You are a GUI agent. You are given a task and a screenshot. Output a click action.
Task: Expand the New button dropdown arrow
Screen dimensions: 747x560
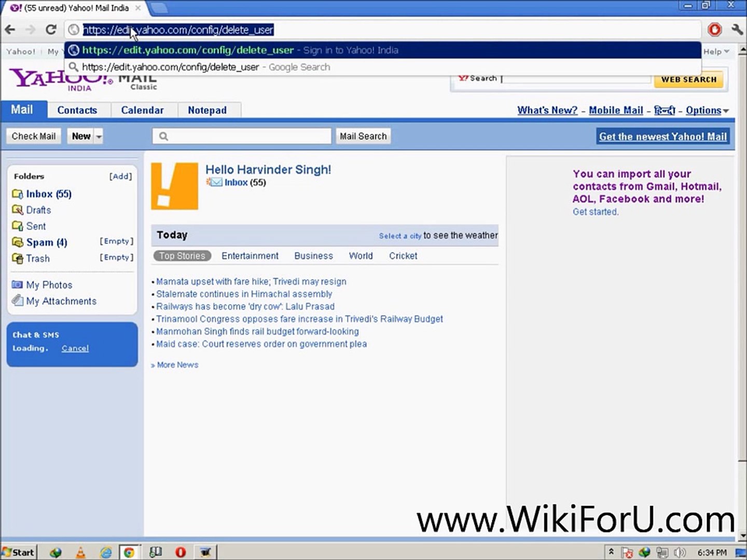[x=99, y=136]
